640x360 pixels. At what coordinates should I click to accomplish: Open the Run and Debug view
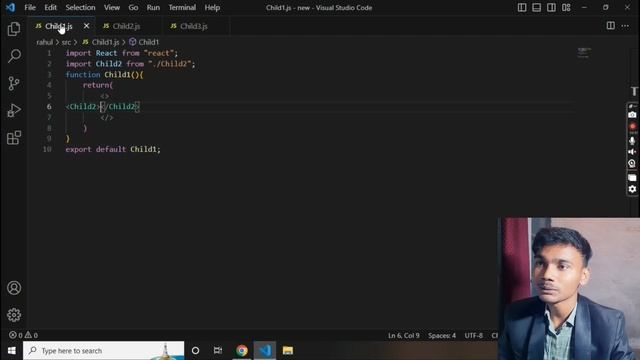point(14,111)
